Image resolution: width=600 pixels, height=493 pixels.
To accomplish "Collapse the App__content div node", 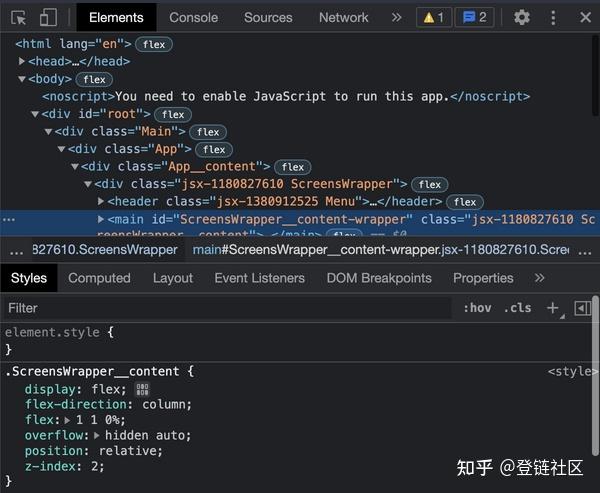I will pos(75,167).
